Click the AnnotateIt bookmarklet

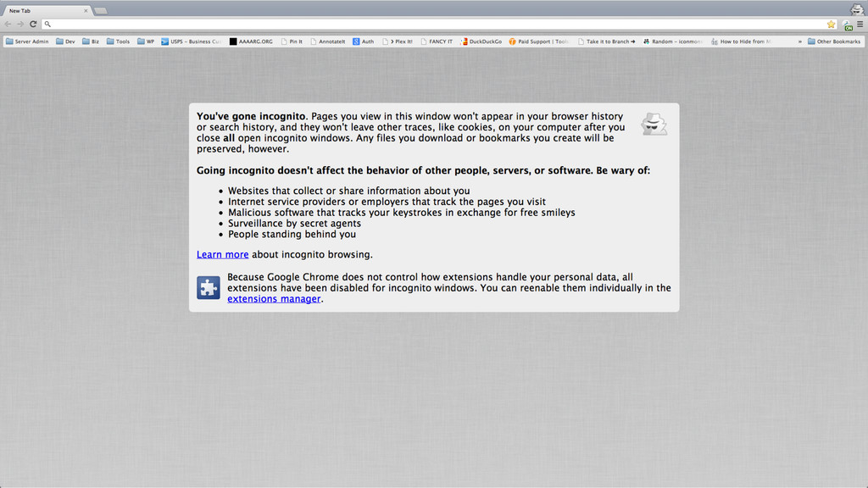pyautogui.click(x=328, y=42)
